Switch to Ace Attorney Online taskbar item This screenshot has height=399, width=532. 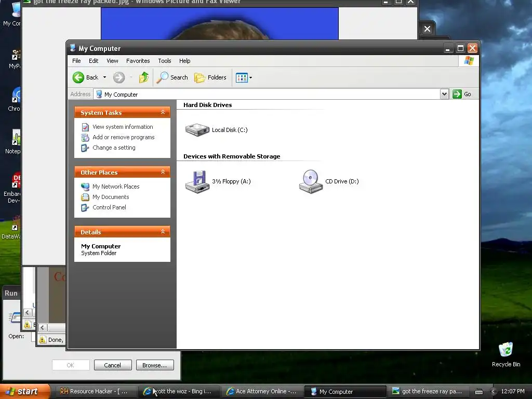262,391
